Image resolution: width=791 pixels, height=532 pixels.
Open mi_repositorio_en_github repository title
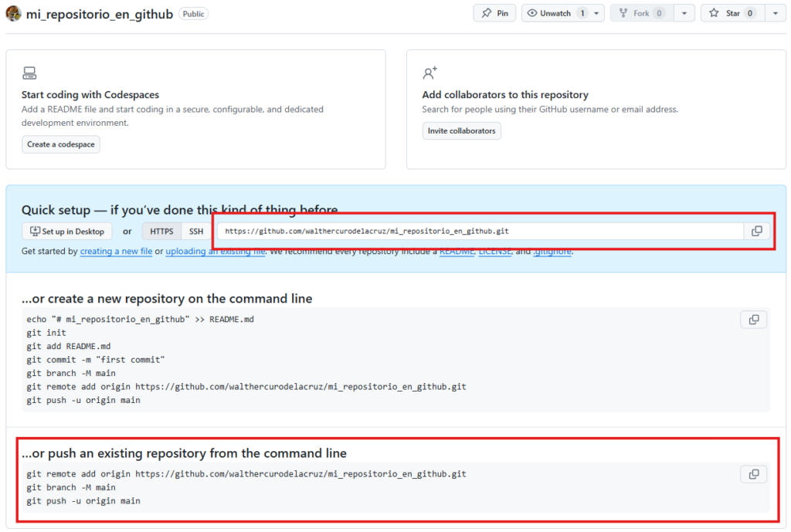pyautogui.click(x=100, y=14)
